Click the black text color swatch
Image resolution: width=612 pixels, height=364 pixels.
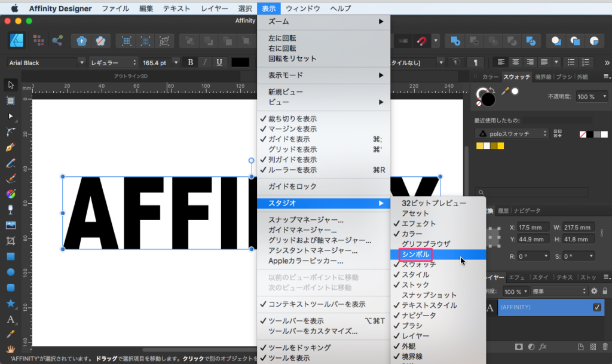(x=240, y=62)
